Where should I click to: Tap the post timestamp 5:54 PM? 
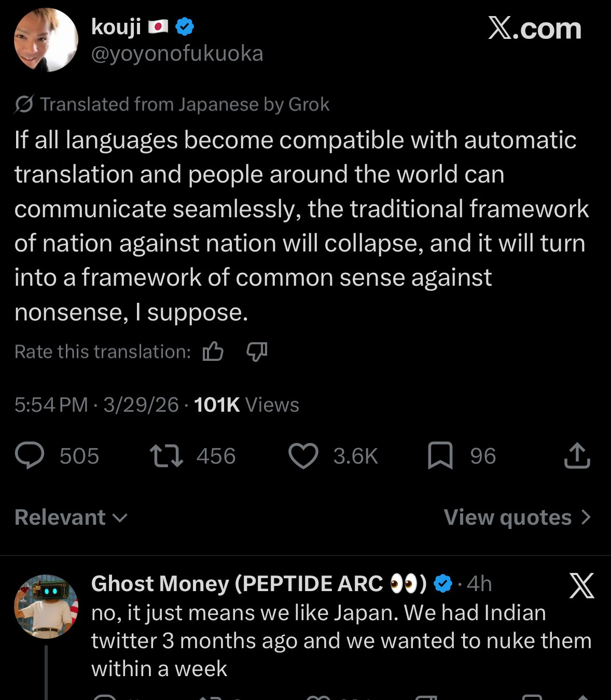pyautogui.click(x=51, y=405)
